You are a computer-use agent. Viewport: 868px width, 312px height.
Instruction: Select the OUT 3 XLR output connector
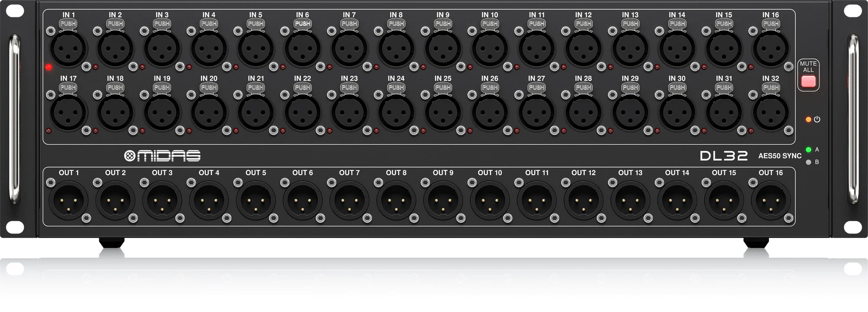tap(162, 201)
